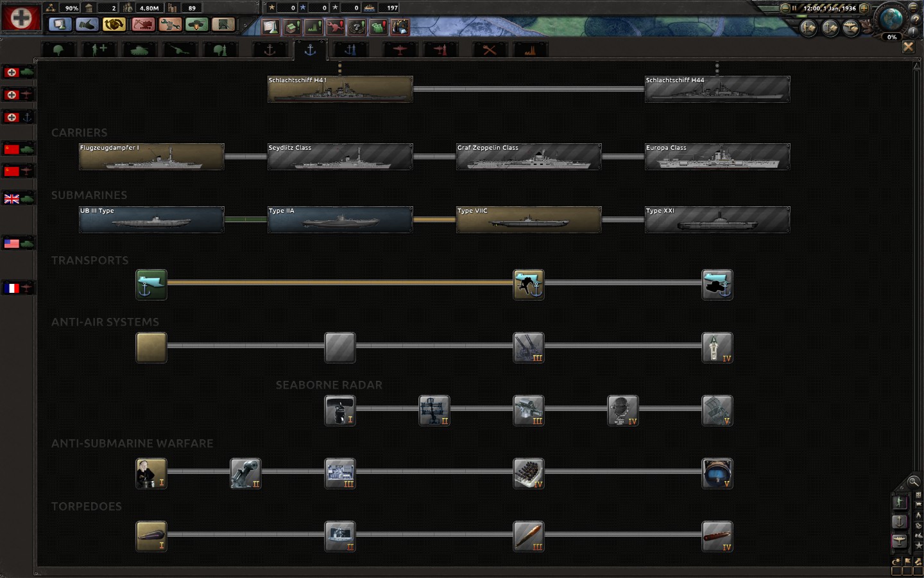Select the Seydlitz Class carrier technology
The width and height of the screenshot is (924, 578).
[x=340, y=157]
